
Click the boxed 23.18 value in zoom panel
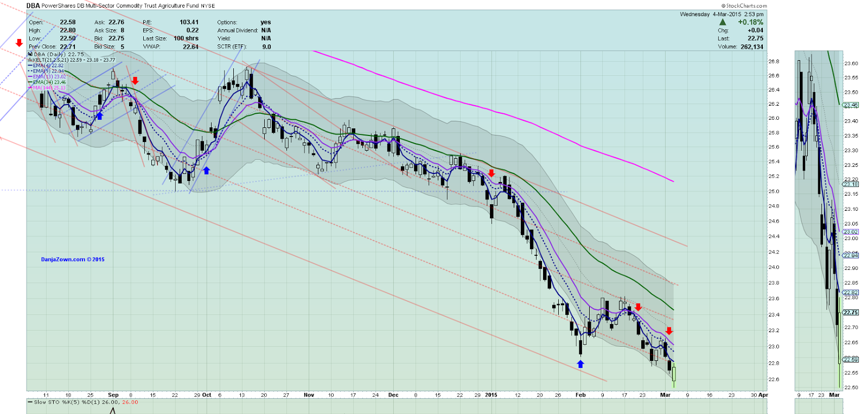851,184
